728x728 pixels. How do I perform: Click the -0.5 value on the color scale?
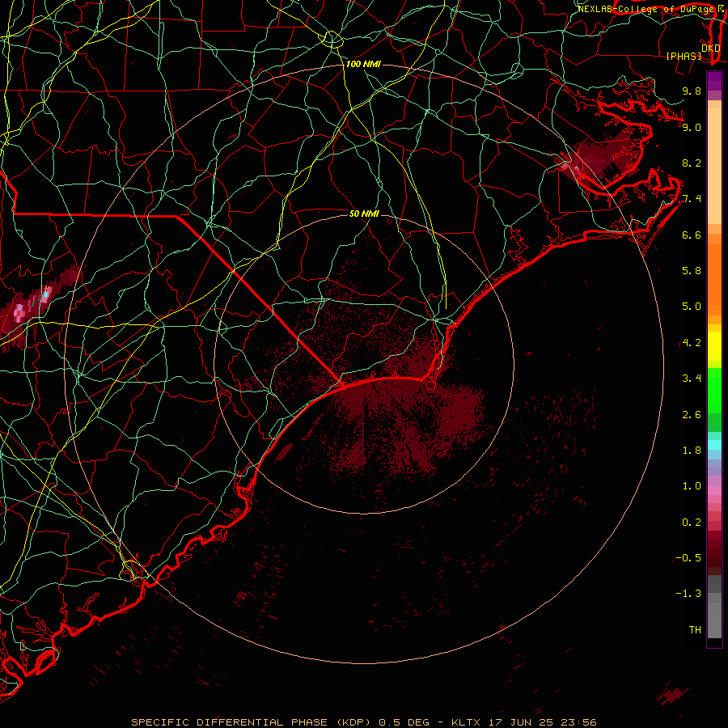pos(688,558)
